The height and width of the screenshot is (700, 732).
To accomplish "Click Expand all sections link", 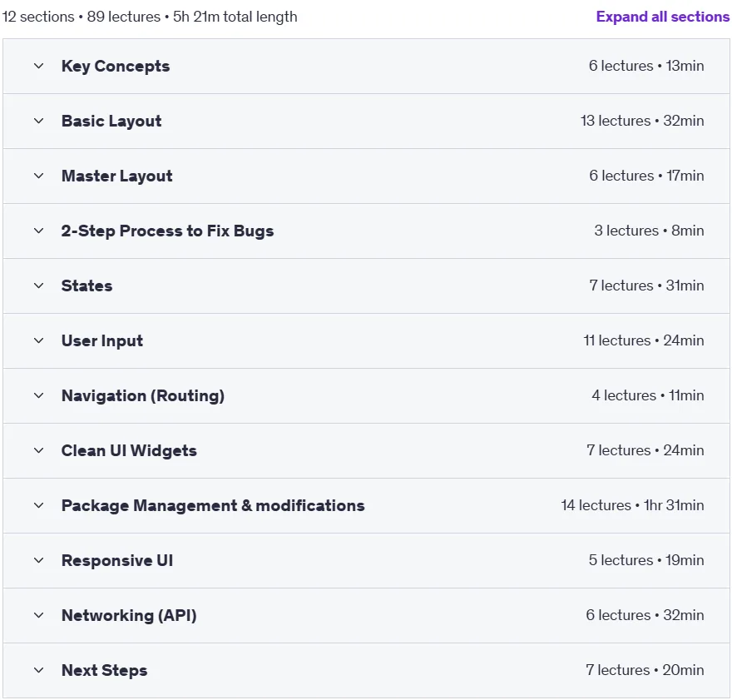I will 662,17.
